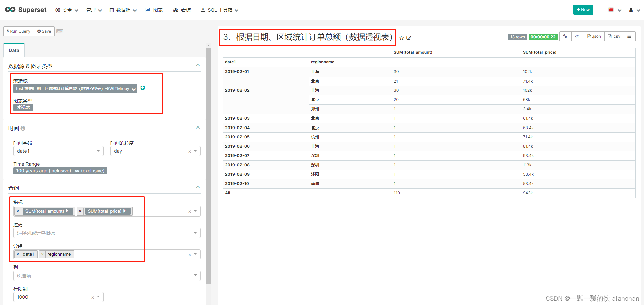Open the 指标 metrics dropdown arrow
The width and height of the screenshot is (644, 305).
click(196, 211)
